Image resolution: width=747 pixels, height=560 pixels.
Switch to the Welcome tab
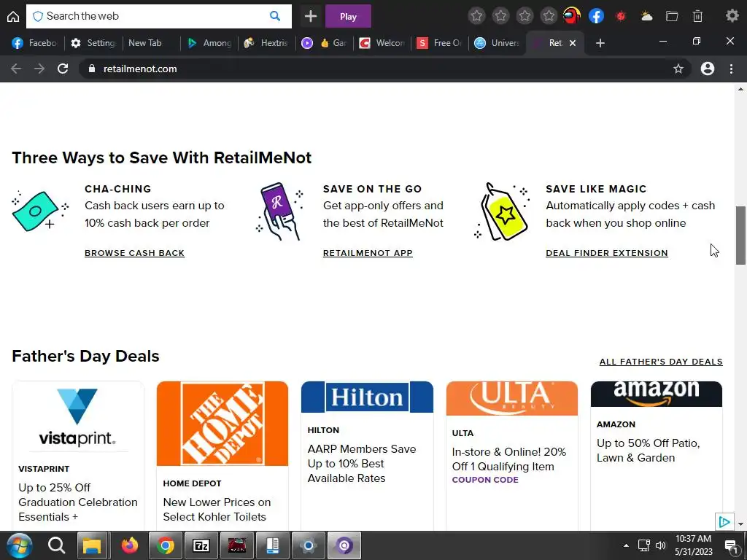pos(382,43)
